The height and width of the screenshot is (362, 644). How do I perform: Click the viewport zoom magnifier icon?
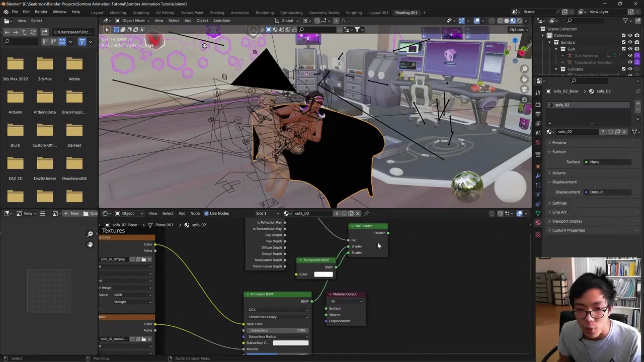(x=524, y=69)
